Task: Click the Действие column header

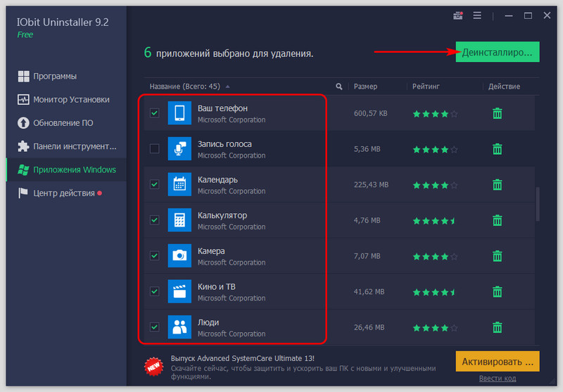Action: coord(504,87)
